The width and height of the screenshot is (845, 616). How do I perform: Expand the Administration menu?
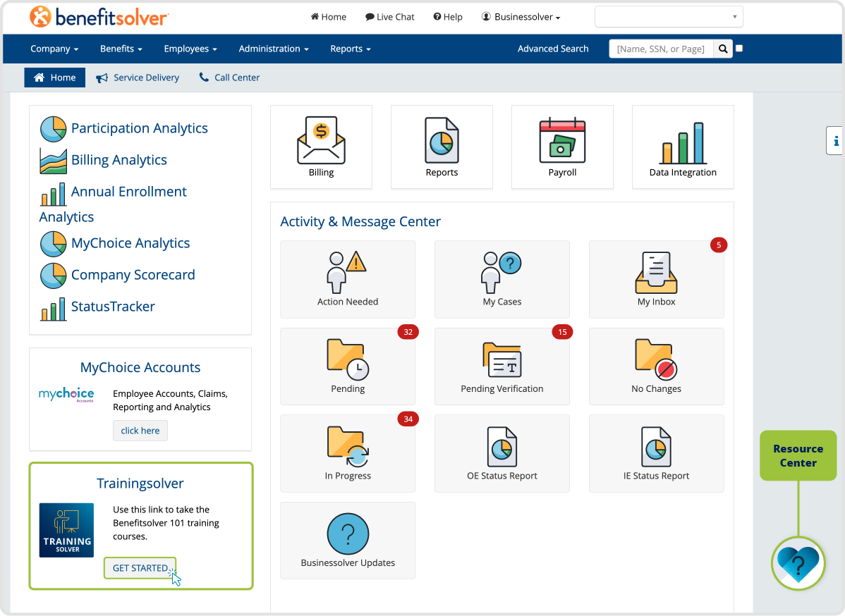click(274, 49)
